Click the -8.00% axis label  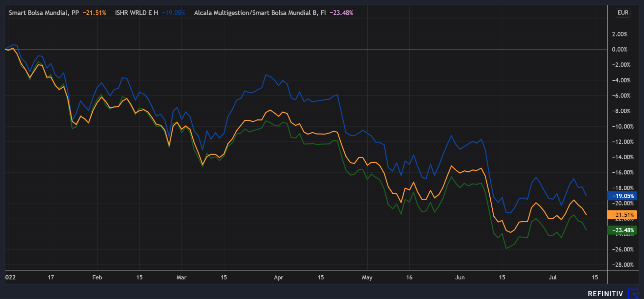(x=621, y=111)
